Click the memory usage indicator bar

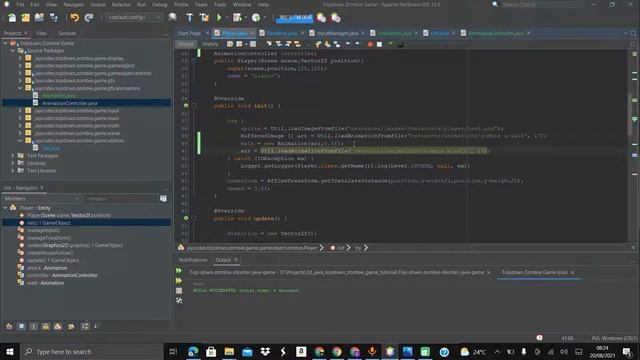pos(295,18)
